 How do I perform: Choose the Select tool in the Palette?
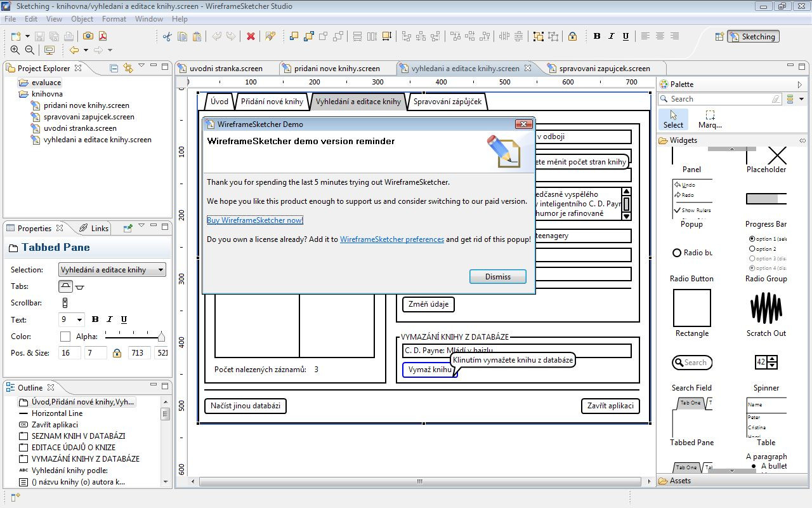coord(673,119)
